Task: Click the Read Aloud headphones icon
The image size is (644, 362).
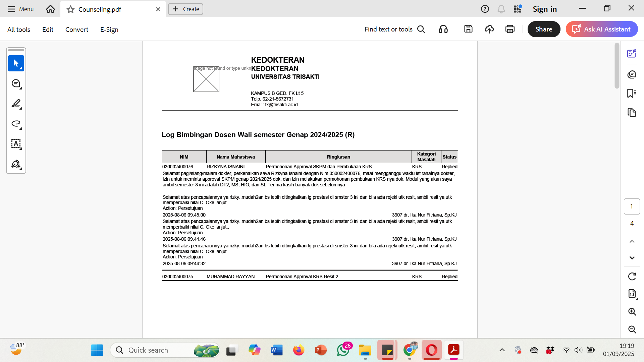Action: point(443,29)
